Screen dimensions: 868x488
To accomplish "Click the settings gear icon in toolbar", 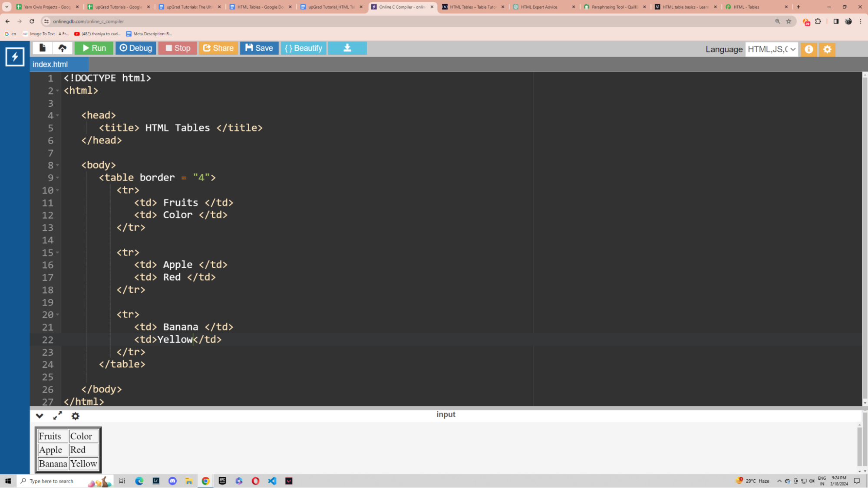I will point(828,49).
